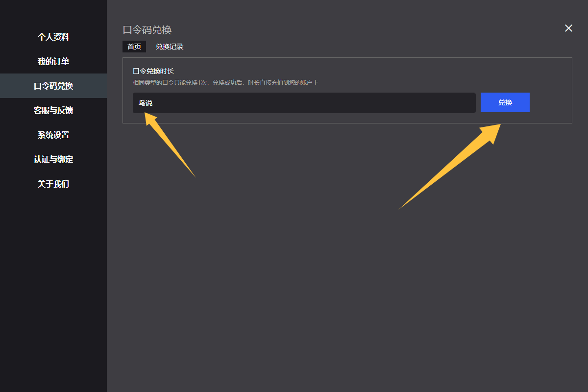Viewport: 588px width, 392px height.
Task: Go to 我的订单 page
Action: (x=53, y=61)
